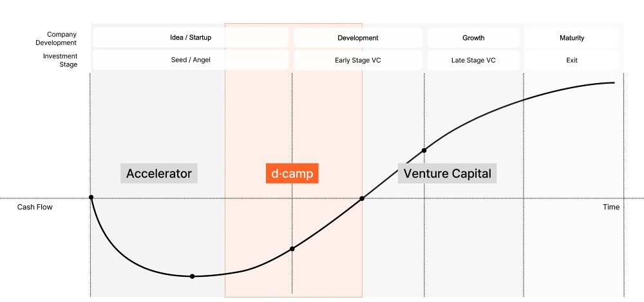Select the Maturity stage box

click(572, 38)
